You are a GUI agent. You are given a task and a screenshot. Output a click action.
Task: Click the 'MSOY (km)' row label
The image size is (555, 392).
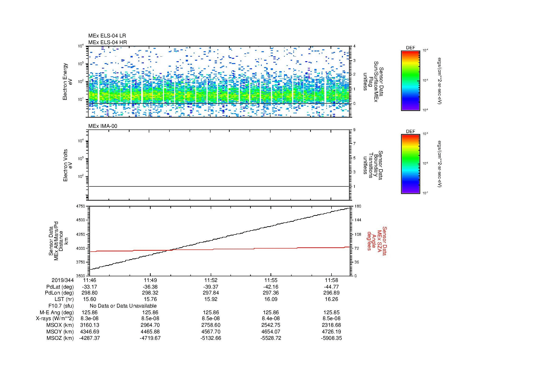[60, 332]
